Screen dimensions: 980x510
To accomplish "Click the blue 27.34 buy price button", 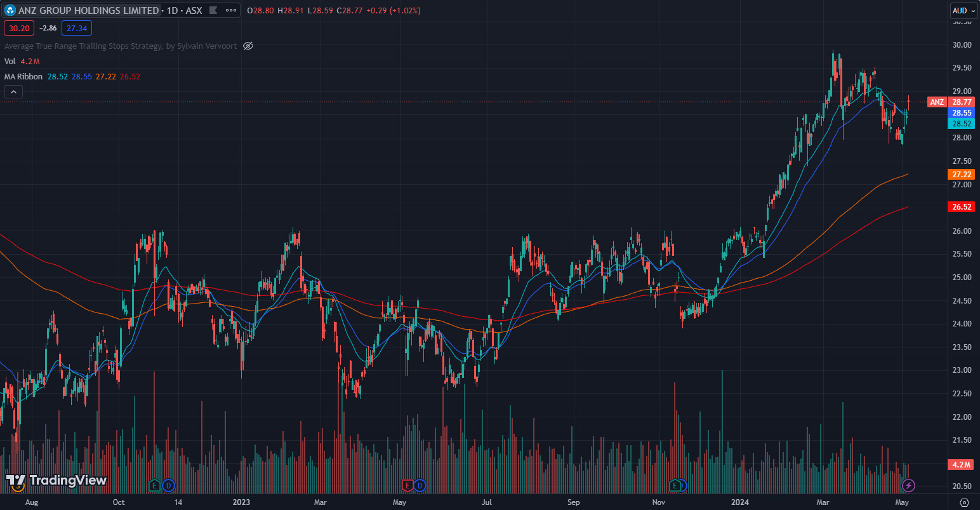I will coord(77,28).
